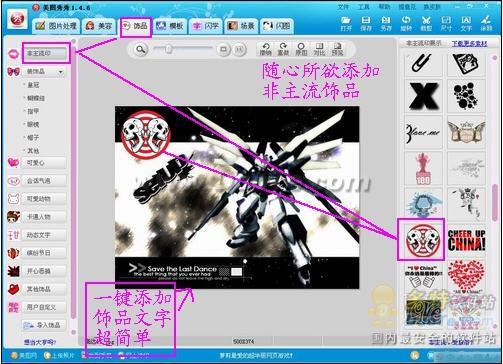Image resolution: width=503 pixels, height=364 pixels.
Task: Click the 原图 original image icon
Action: coord(301,49)
